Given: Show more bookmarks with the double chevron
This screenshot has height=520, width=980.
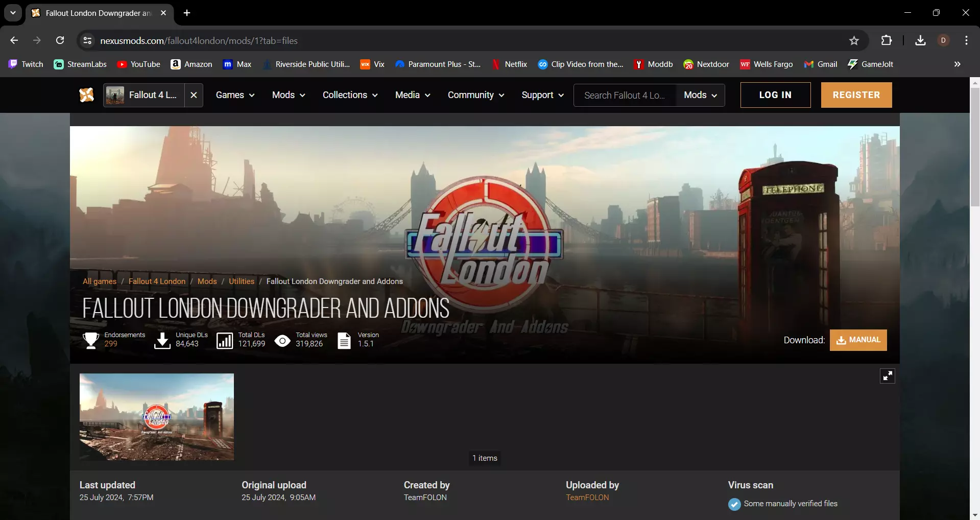Looking at the screenshot, I should coord(958,64).
